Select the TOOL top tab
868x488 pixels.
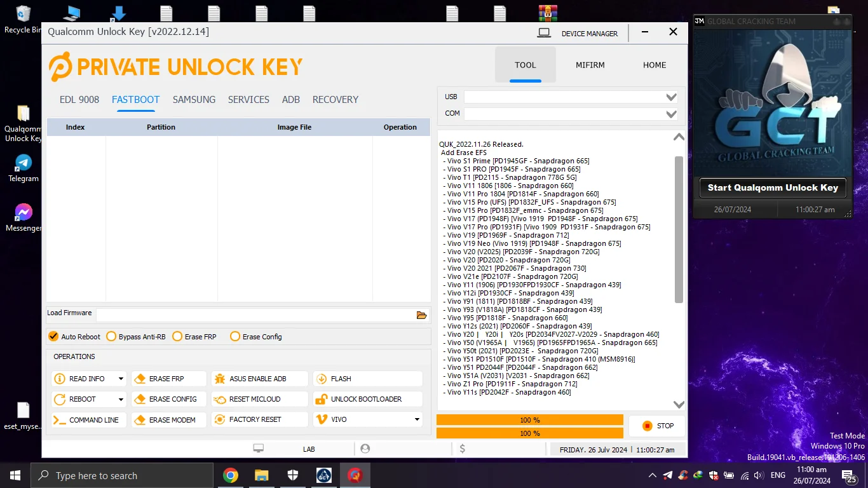coord(526,65)
